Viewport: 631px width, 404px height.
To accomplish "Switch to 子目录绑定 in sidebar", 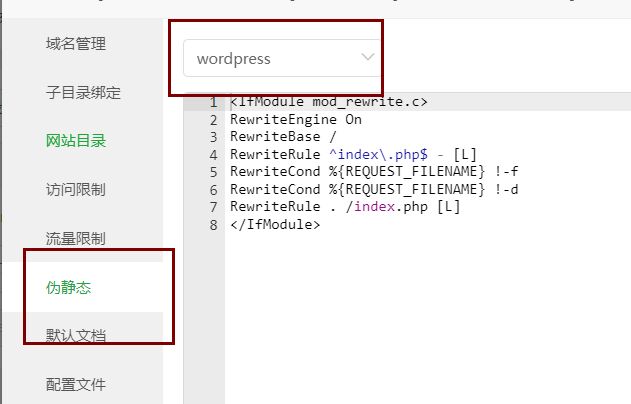I will 83,93.
